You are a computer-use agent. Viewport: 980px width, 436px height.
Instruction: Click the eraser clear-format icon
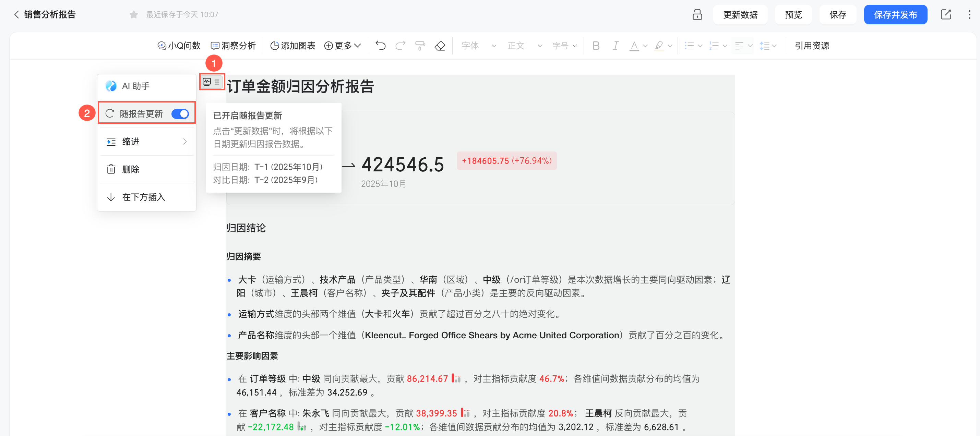[440, 46]
